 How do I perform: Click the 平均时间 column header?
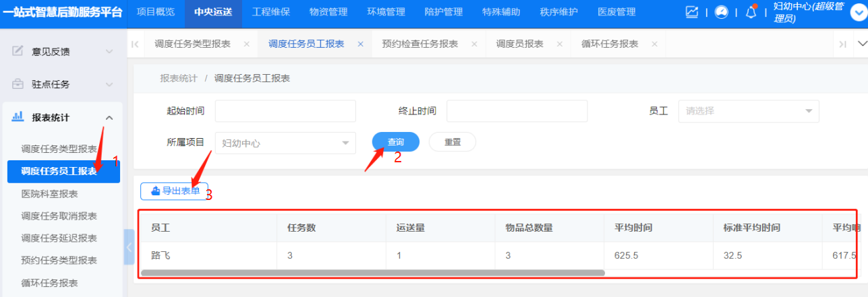click(659, 228)
